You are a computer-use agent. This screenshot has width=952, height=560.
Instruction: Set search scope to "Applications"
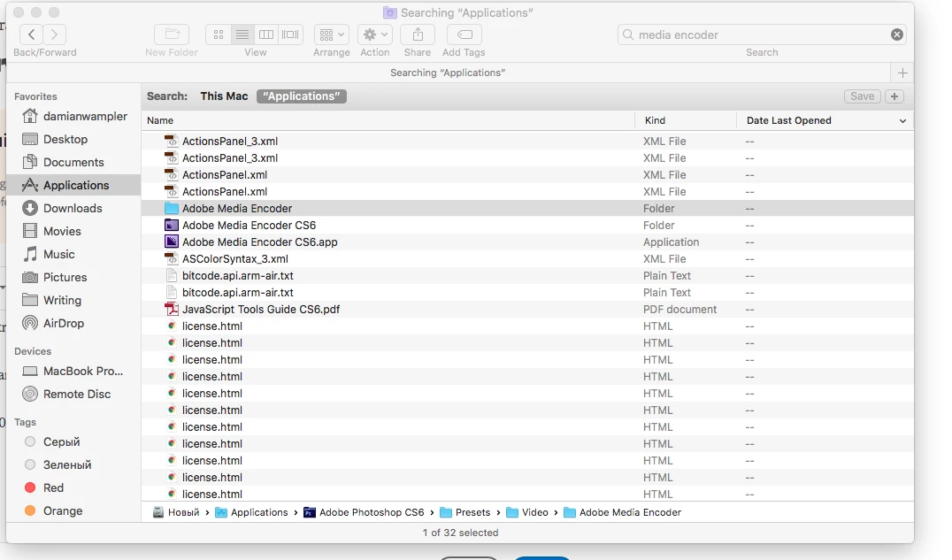point(302,96)
